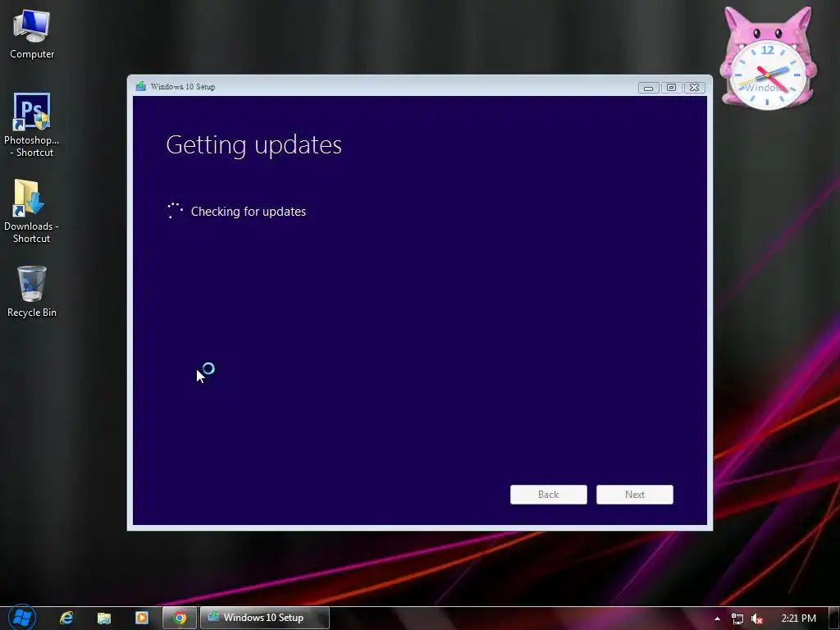Minimize the Windows 10 Setup window
840x630 pixels.
[648, 87]
